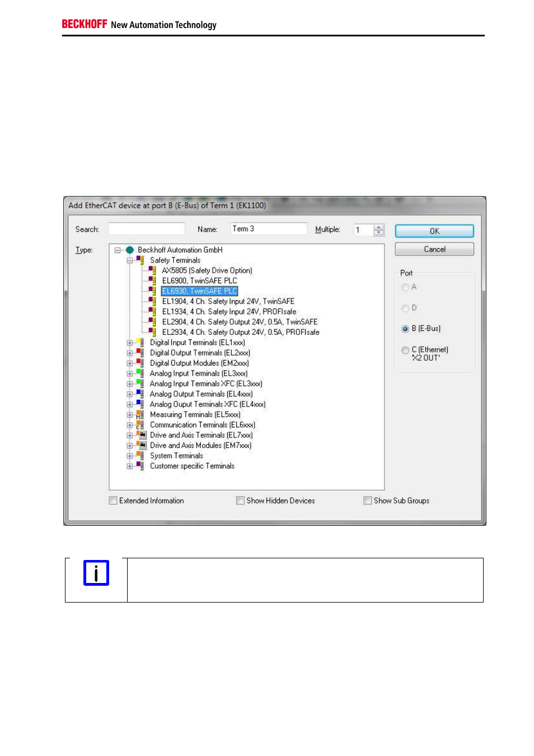Cancel the Add EtherCAT device dialog
Screen dimensions: 534x756
(434, 249)
